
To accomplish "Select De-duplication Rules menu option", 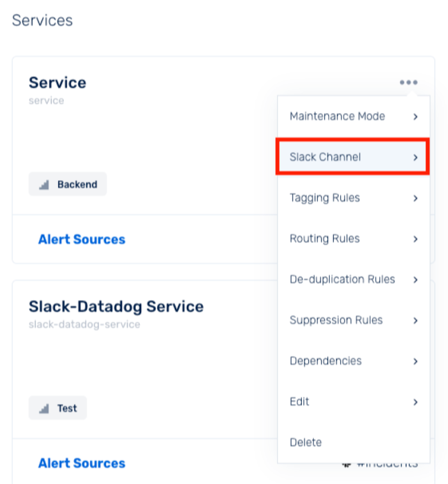I will [354, 279].
